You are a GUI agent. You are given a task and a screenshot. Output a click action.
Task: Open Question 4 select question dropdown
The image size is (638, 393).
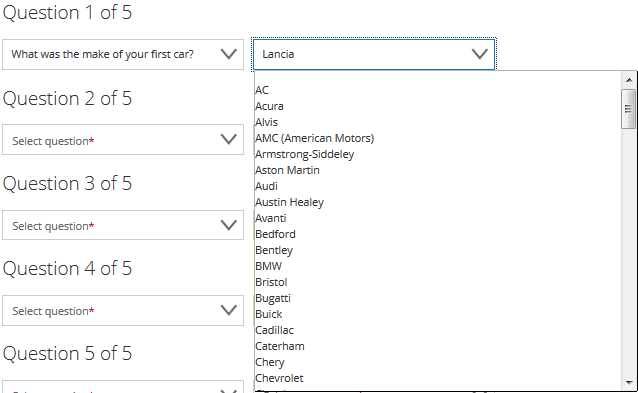pos(123,310)
